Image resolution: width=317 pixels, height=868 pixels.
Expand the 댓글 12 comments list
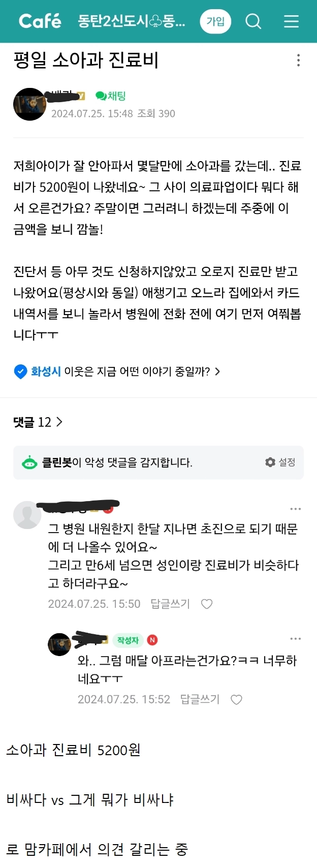(38, 422)
